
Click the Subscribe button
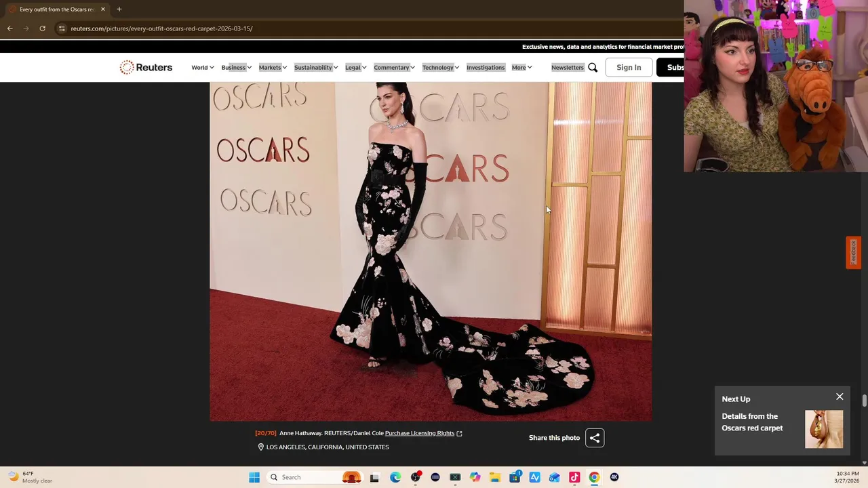(671, 67)
